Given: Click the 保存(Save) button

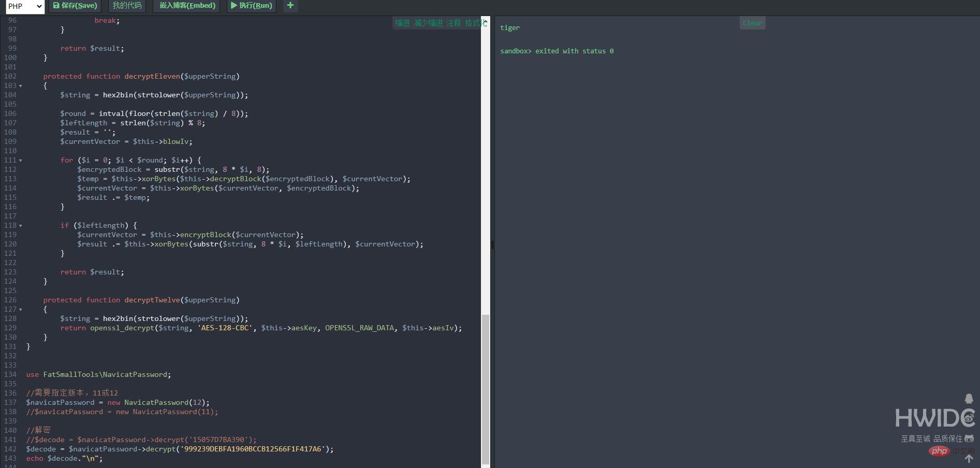Looking at the screenshot, I should coord(75,6).
